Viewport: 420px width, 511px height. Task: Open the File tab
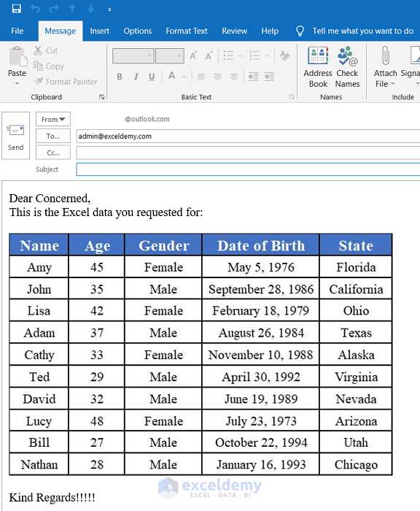[x=17, y=31]
